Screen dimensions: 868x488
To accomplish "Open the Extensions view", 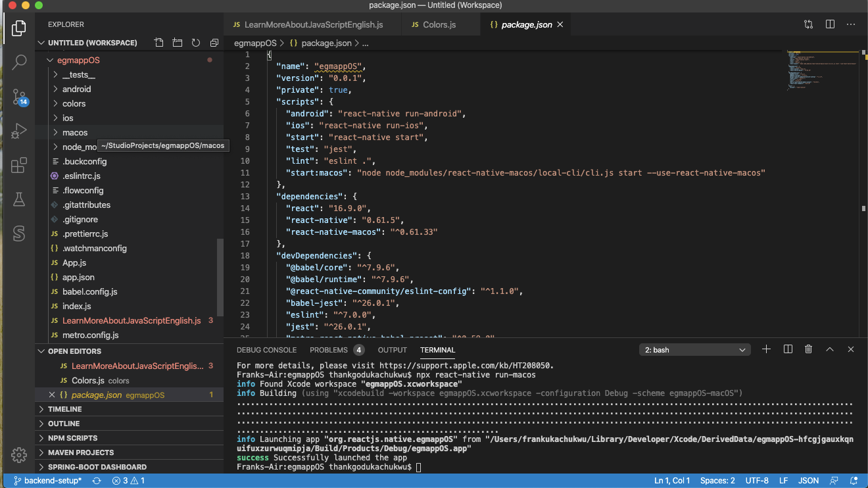I will pos(19,163).
